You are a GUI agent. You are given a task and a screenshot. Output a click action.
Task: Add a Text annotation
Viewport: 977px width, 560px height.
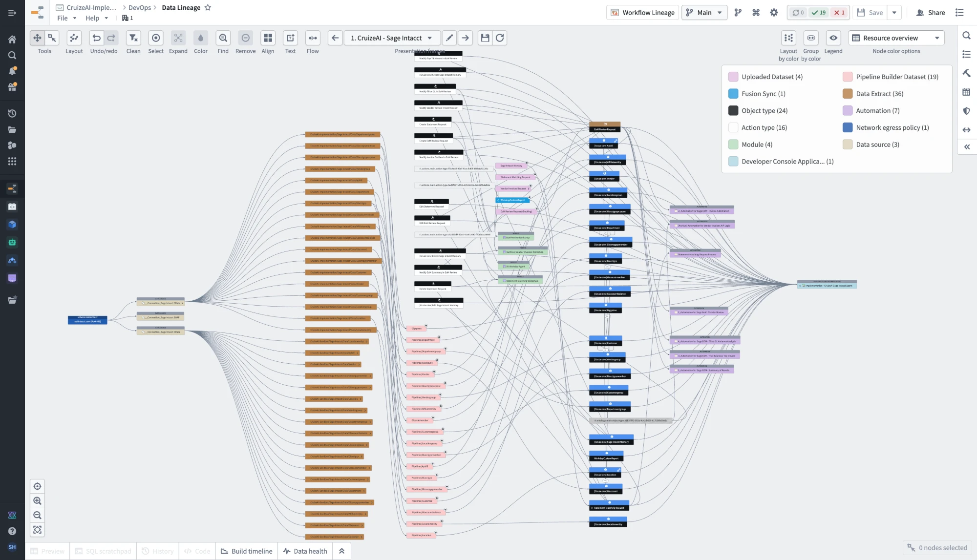click(x=290, y=38)
